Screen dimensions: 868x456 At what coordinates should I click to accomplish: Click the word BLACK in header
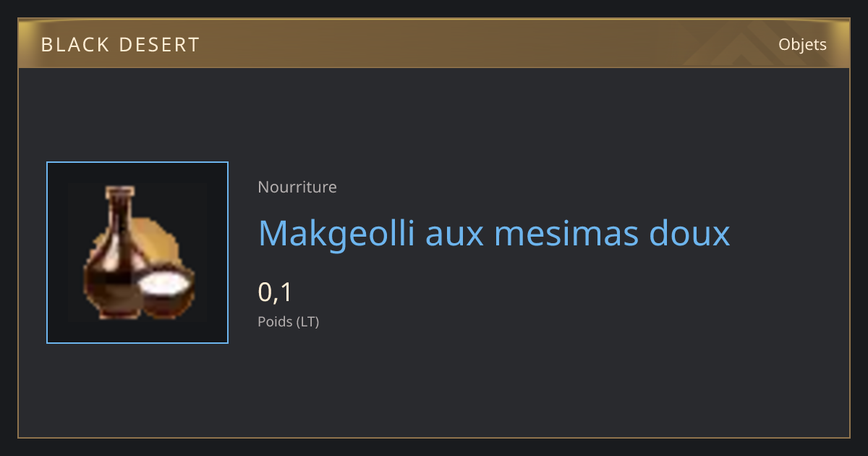pyautogui.click(x=75, y=45)
